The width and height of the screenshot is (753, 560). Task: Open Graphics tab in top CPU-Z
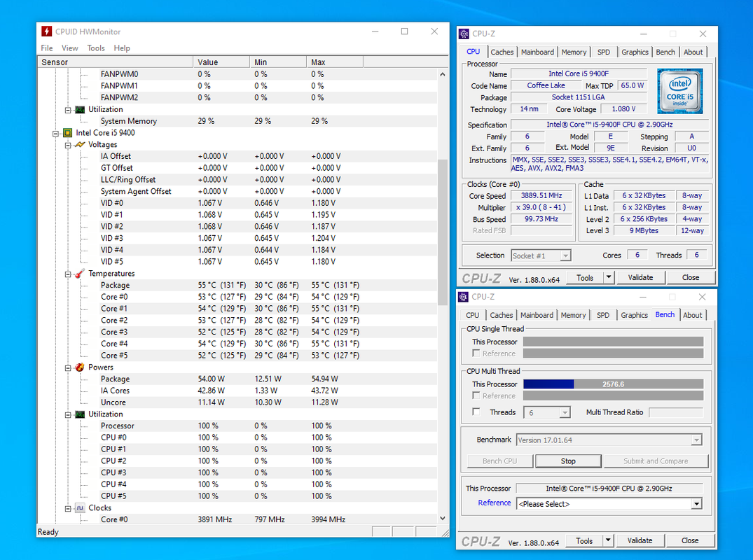635,52
